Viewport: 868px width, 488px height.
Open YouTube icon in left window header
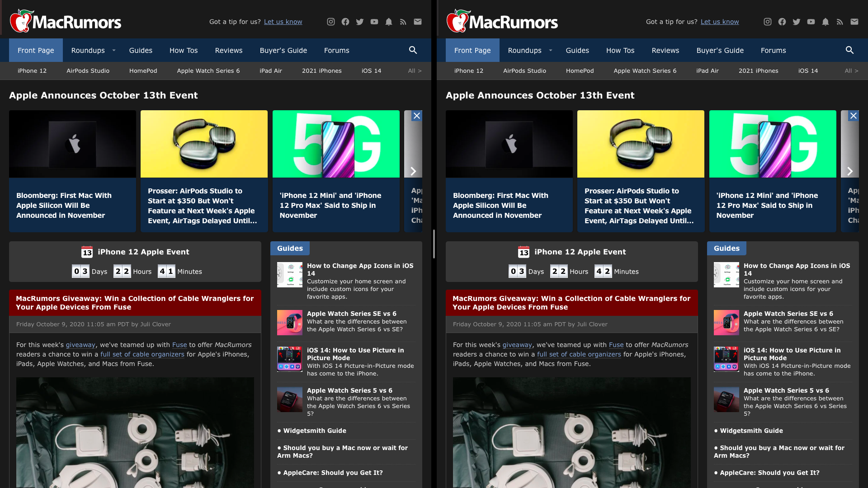pos(374,22)
